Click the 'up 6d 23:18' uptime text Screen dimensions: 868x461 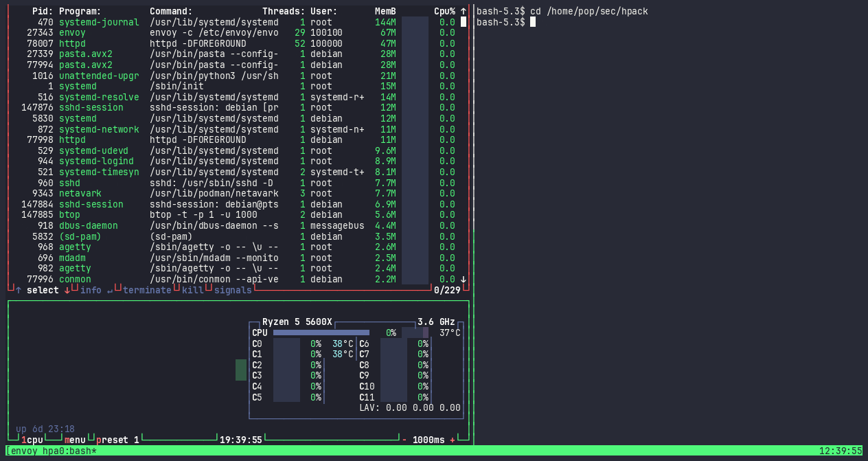click(45, 429)
